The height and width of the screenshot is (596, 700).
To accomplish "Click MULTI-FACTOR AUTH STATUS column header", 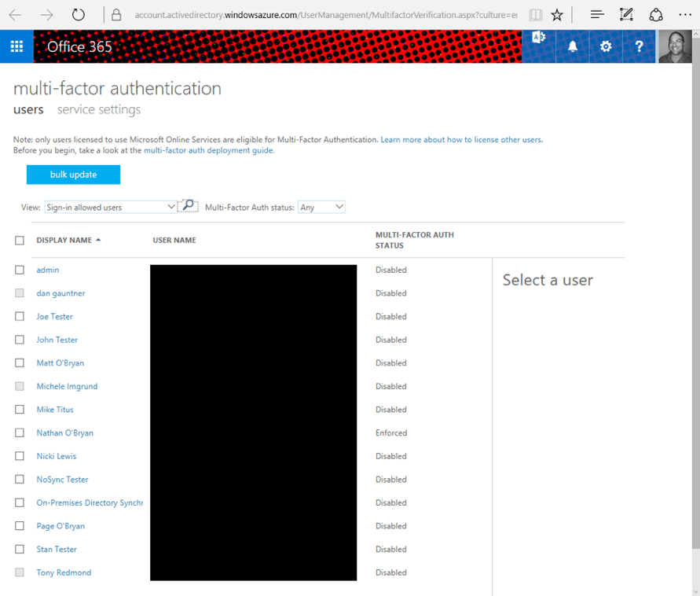I will pyautogui.click(x=414, y=241).
